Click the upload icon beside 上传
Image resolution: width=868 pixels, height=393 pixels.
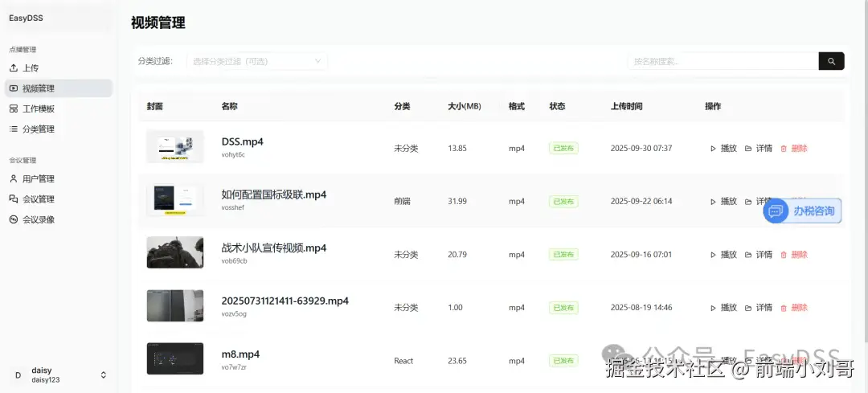pos(14,68)
